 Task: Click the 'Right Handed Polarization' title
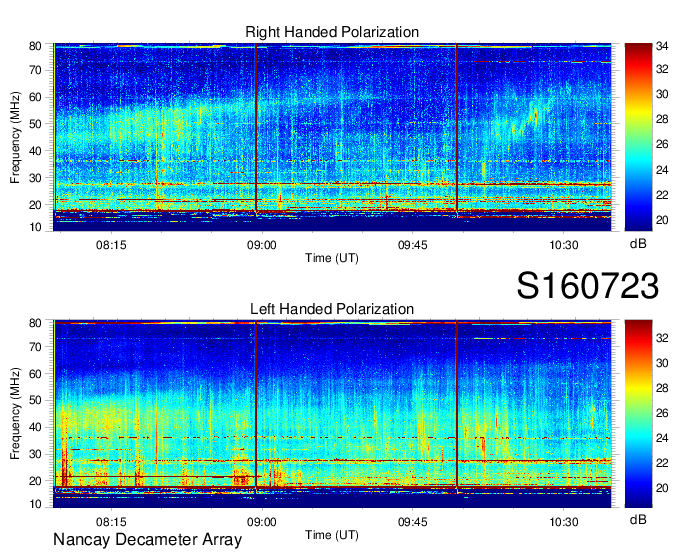332,32
